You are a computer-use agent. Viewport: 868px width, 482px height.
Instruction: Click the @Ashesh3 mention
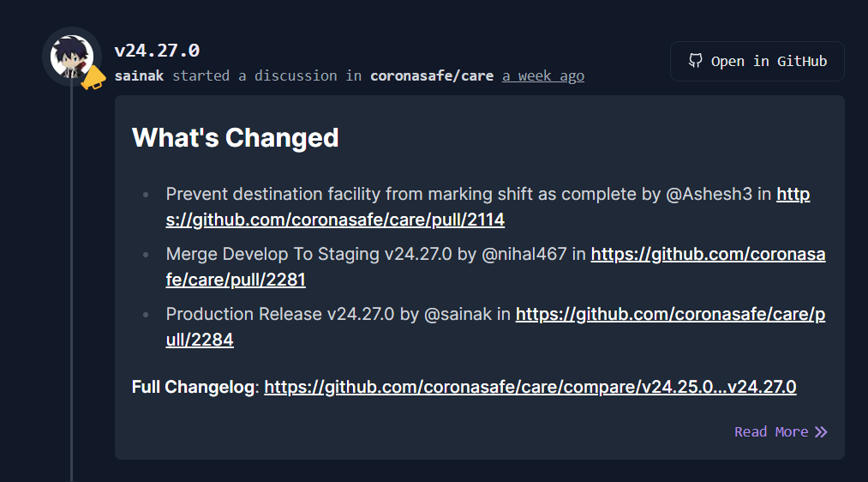coord(709,194)
